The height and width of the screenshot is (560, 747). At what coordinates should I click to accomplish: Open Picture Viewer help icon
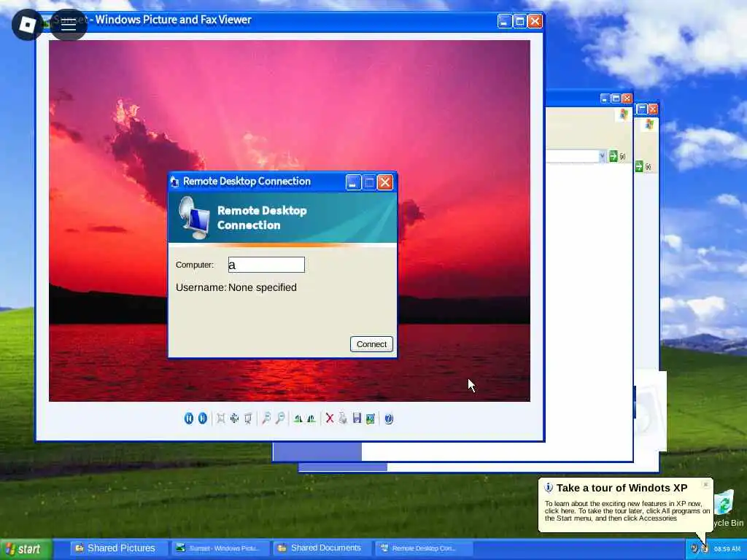(x=389, y=419)
